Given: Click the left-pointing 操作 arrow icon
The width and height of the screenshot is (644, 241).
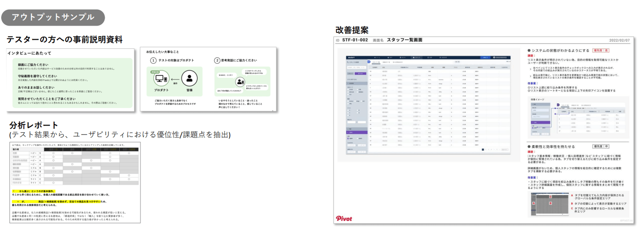Looking at the screenshot, I should click(175, 80).
